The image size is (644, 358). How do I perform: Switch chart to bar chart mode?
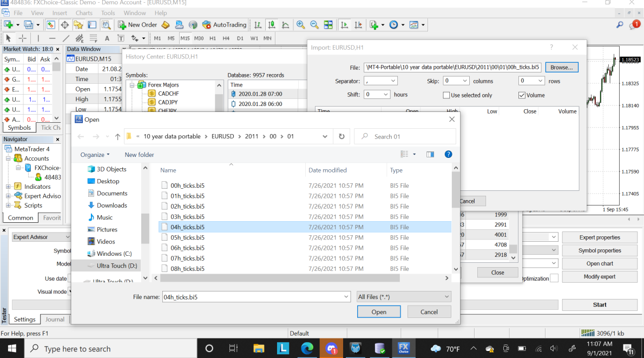(258, 25)
